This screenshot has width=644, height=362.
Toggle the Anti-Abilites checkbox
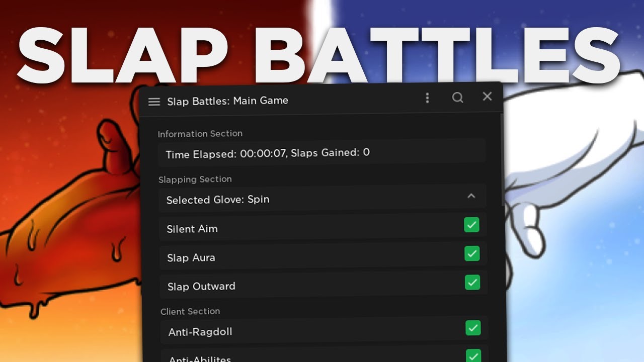pos(473,355)
